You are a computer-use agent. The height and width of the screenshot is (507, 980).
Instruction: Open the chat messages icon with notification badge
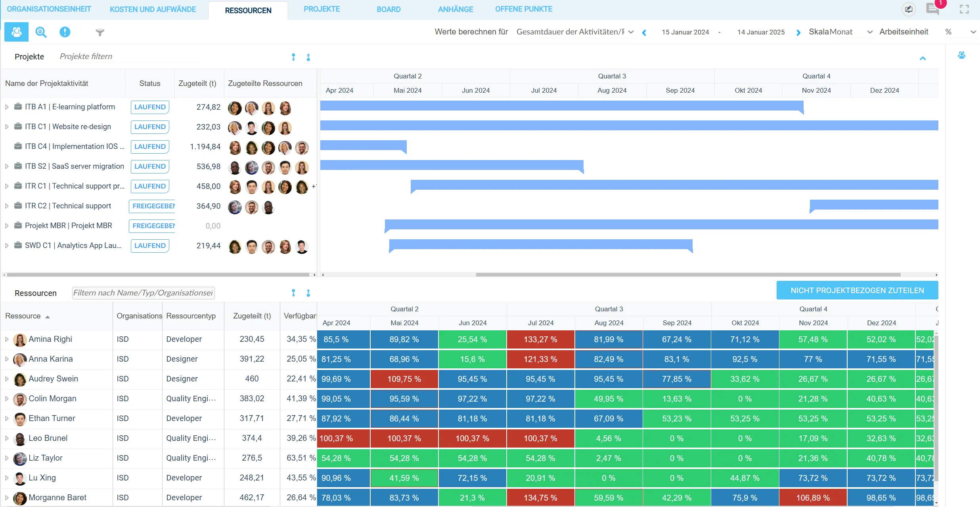point(932,9)
